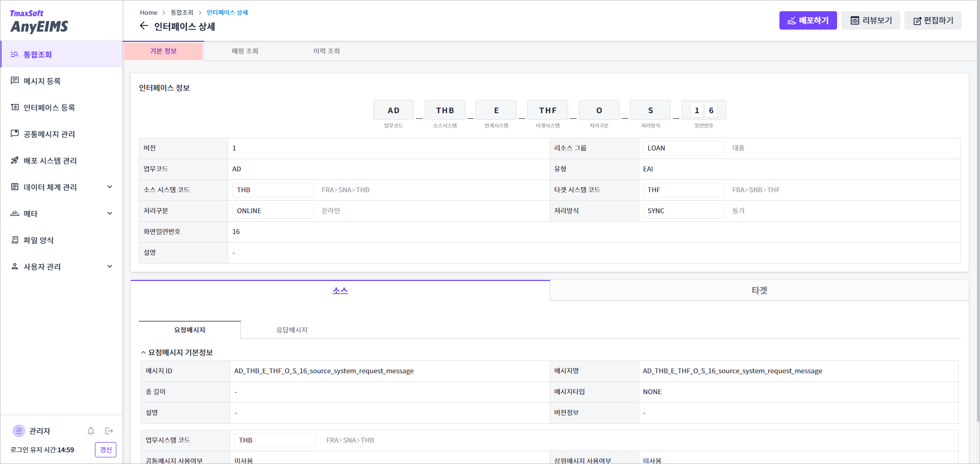Screen dimensions: 980x464
Task: Click the 배포 시스템 관리 rocket icon
Action: click(15, 161)
